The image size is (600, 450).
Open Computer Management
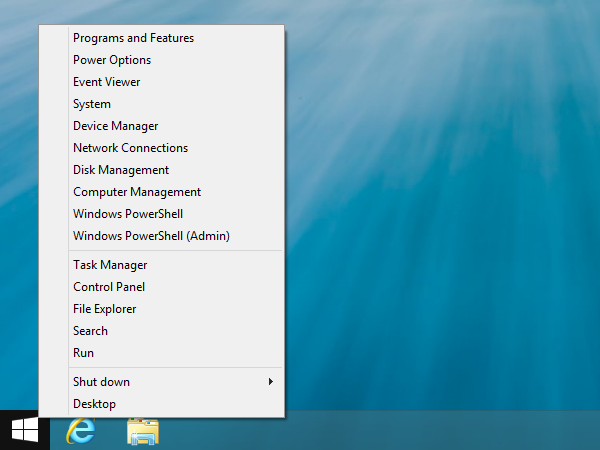tap(137, 192)
